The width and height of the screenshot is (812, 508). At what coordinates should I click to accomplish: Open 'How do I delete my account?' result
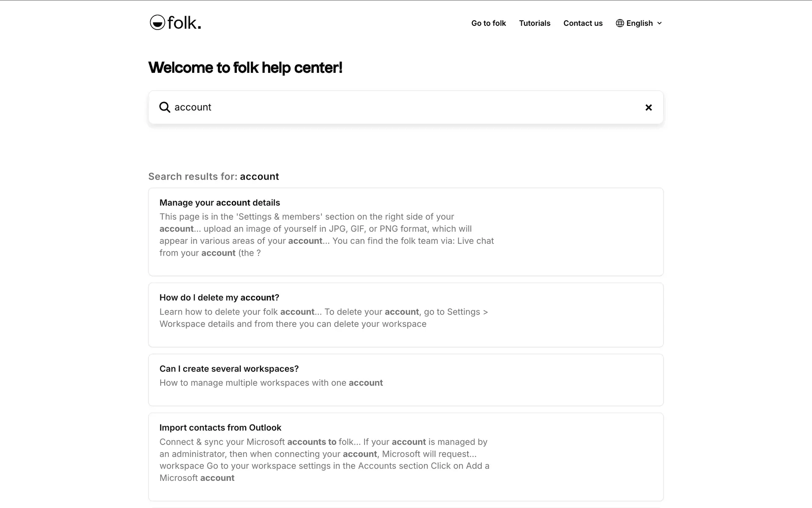pyautogui.click(x=219, y=298)
